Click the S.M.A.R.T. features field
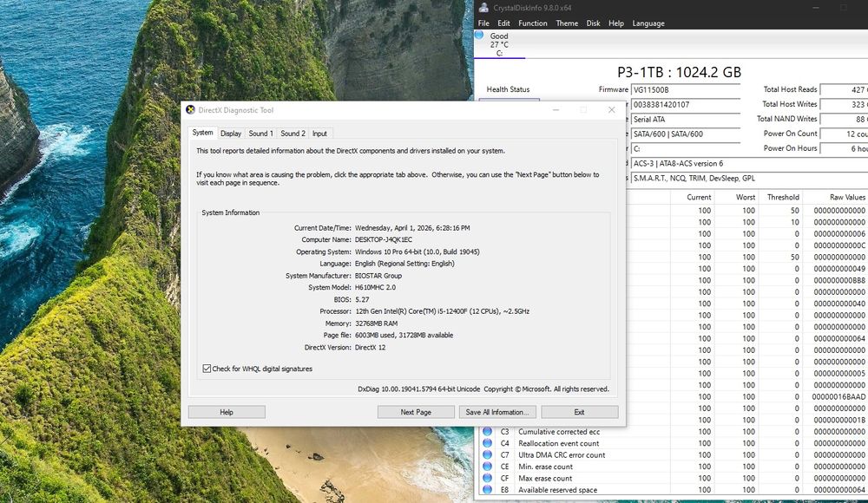This screenshot has height=503, width=868. [x=750, y=178]
